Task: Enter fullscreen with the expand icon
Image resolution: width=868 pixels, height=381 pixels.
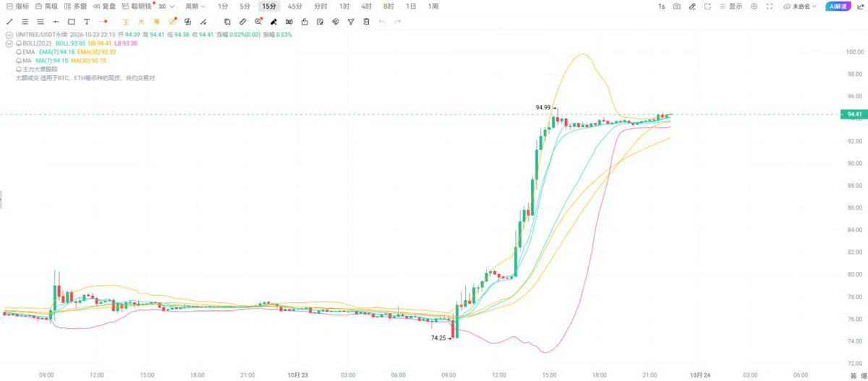Action: 770,6
